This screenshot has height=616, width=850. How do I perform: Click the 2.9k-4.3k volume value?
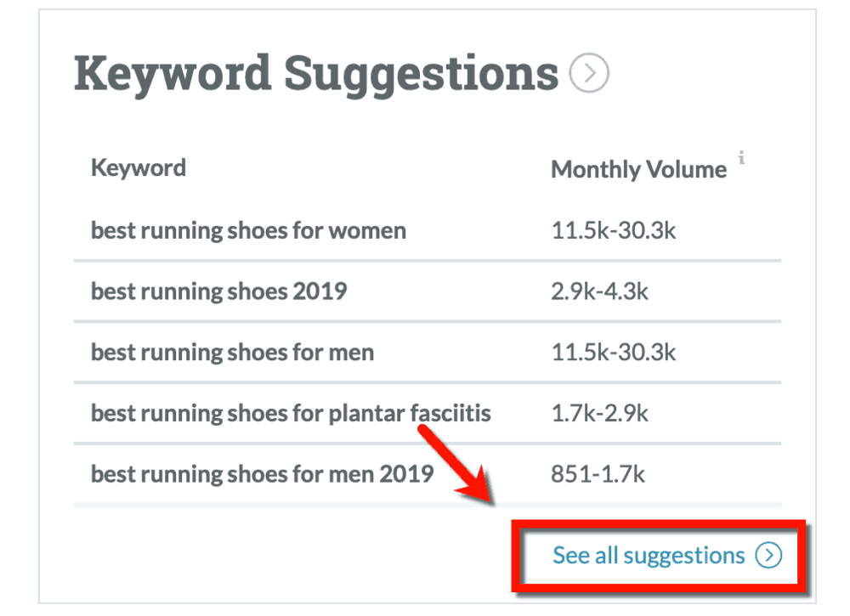tap(599, 291)
